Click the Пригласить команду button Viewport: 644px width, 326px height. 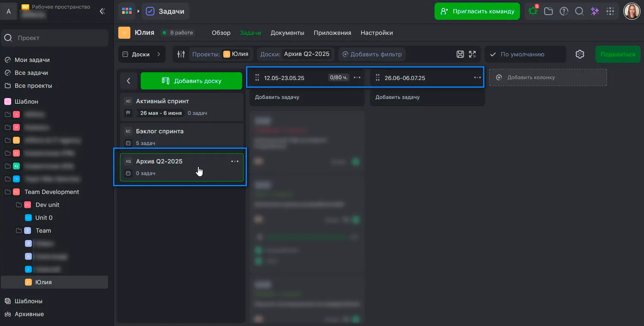(477, 11)
